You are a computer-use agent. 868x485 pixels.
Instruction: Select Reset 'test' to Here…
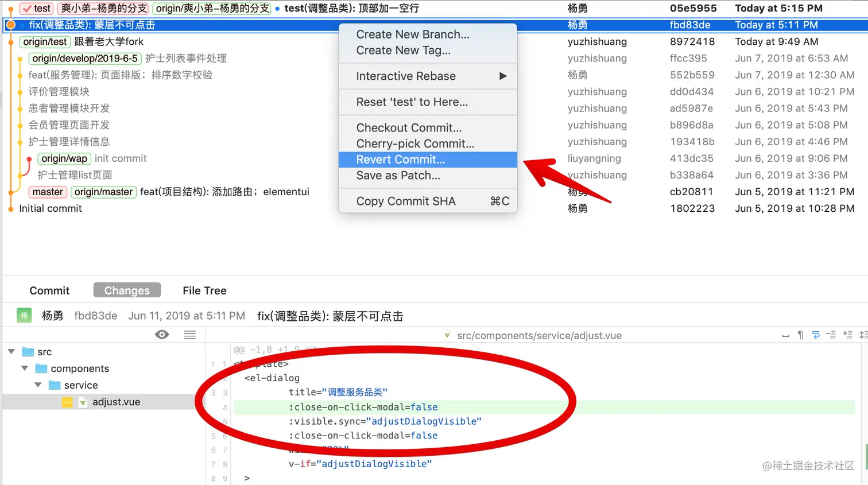[x=428, y=102]
